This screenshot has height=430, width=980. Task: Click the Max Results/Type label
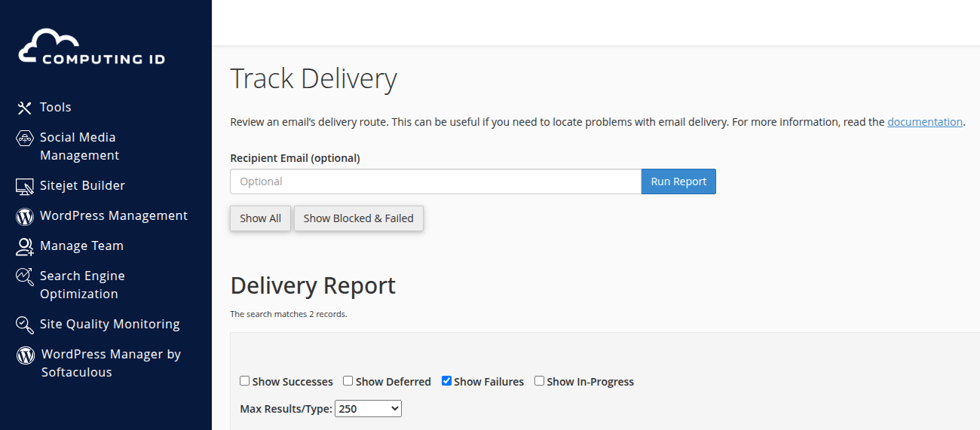[286, 409]
